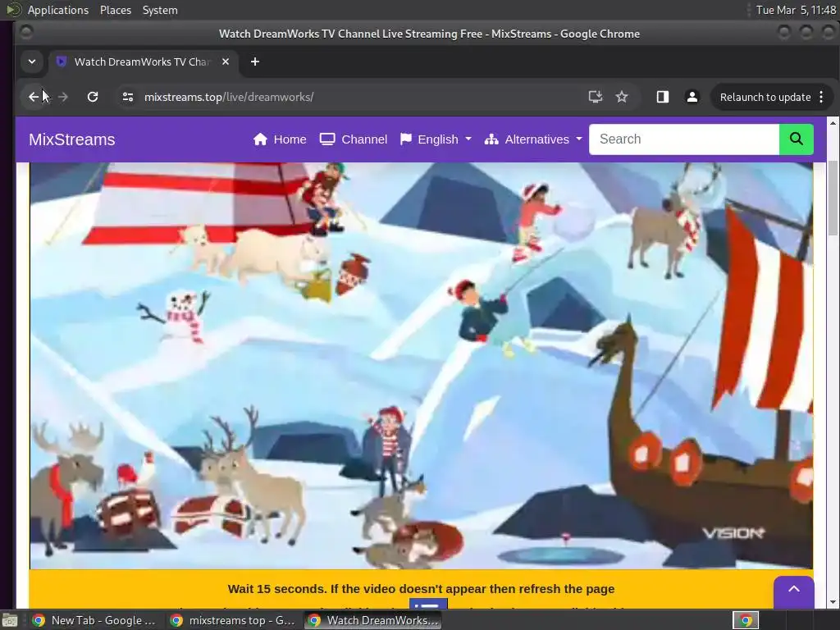Viewport: 840px width, 630px height.
Task: Click the workspace switcher Chrome thumbnail
Action: [x=746, y=620]
